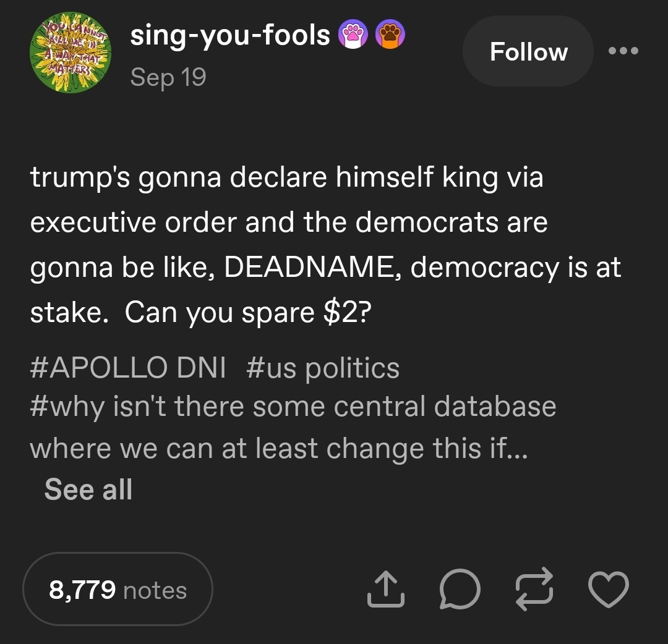This screenshot has height=644, width=668.
Task: Expand hidden tags with See all
Action: tap(88, 489)
